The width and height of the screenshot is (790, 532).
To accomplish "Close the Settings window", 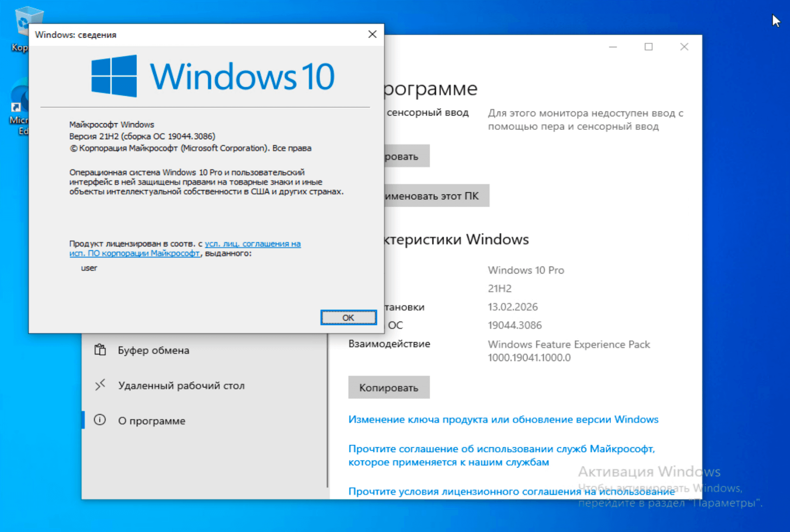I will click(684, 47).
